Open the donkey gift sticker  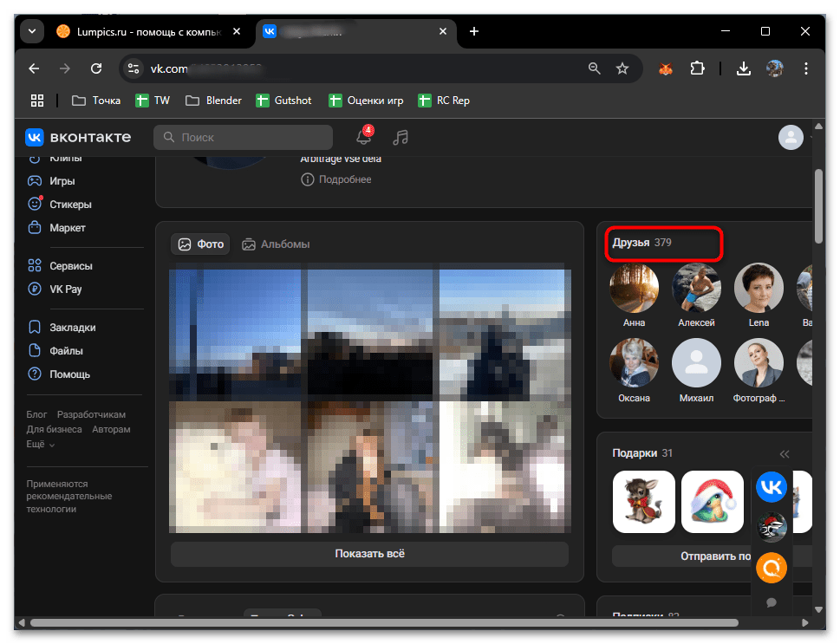click(x=643, y=502)
